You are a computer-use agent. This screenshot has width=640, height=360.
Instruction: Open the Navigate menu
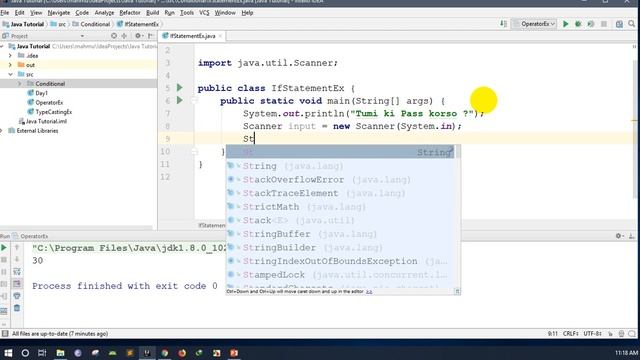59,13
